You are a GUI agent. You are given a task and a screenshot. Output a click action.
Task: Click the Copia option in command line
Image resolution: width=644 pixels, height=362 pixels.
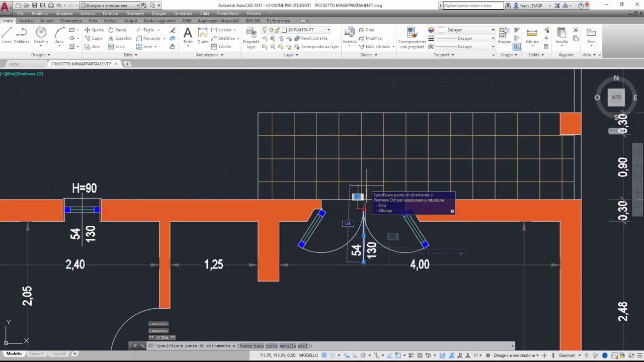pos(271,346)
